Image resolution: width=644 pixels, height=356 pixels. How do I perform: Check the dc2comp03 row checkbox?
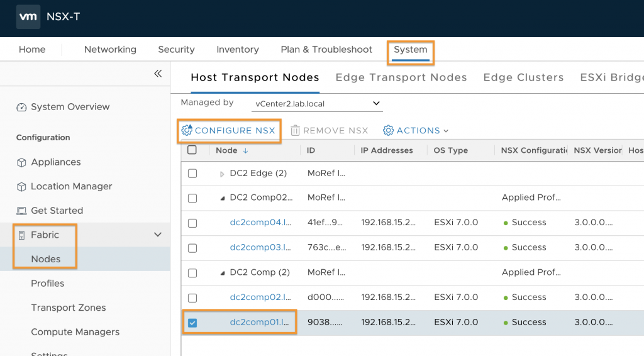coord(192,248)
